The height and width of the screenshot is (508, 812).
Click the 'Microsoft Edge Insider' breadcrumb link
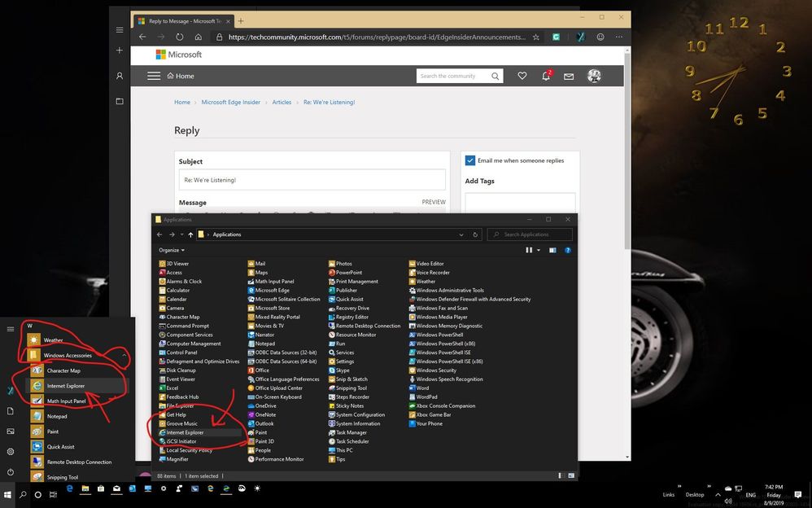point(230,102)
